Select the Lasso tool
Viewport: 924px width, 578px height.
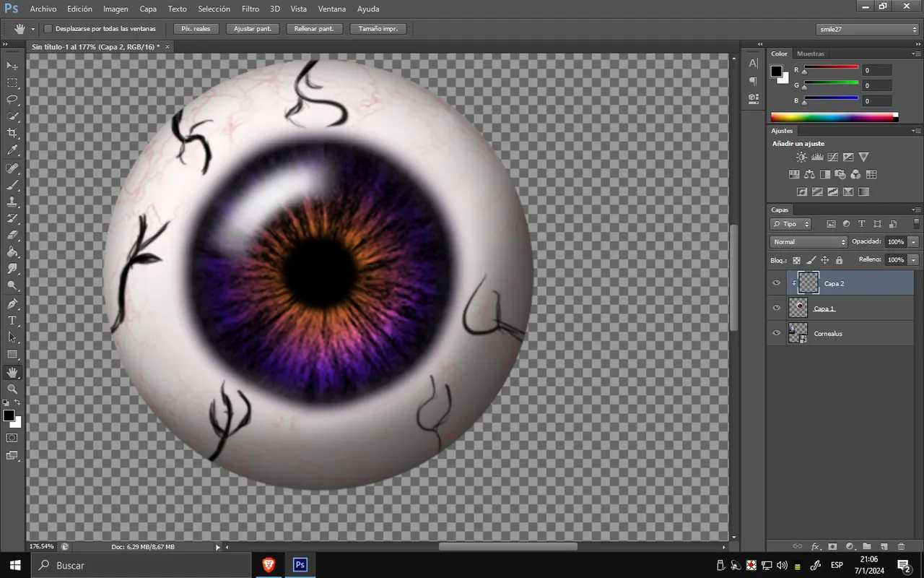coord(12,100)
